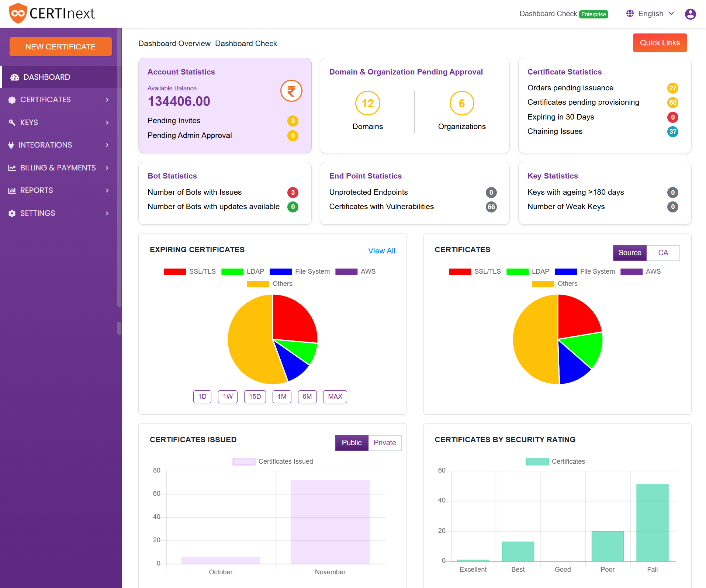This screenshot has height=588, width=706.
Task: Click the rupee balance icon
Action: pyautogui.click(x=291, y=91)
